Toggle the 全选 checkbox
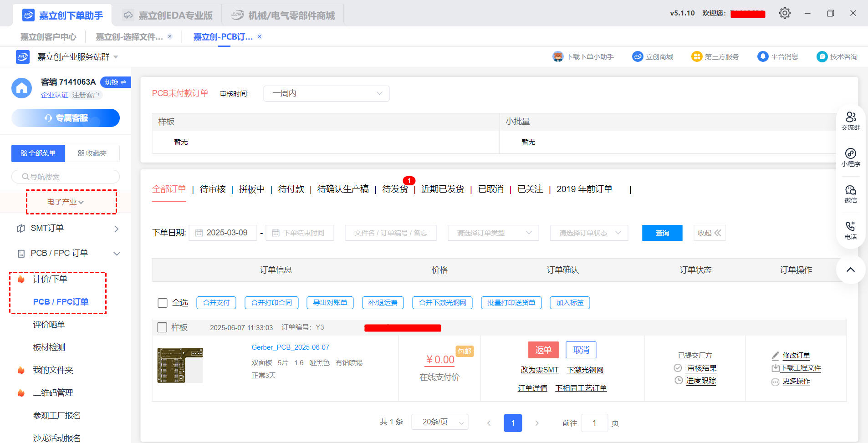 click(x=163, y=303)
